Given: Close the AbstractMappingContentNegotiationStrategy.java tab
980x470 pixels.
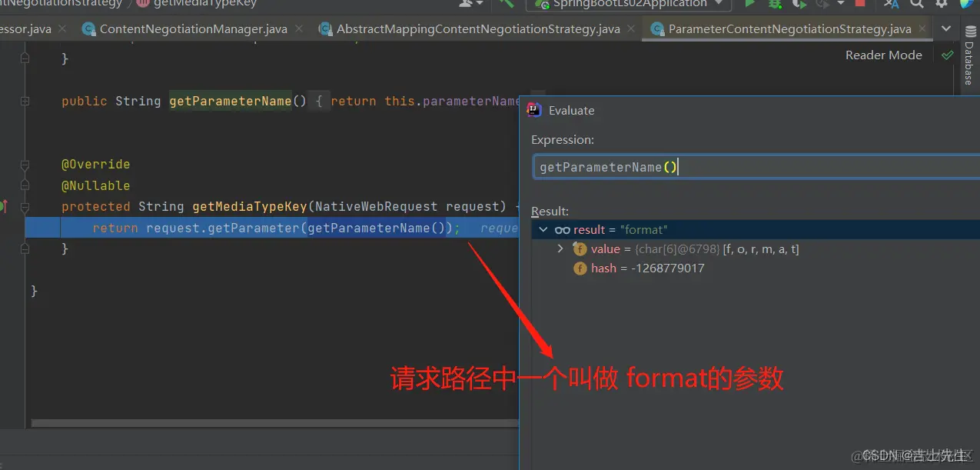Looking at the screenshot, I should point(631,29).
